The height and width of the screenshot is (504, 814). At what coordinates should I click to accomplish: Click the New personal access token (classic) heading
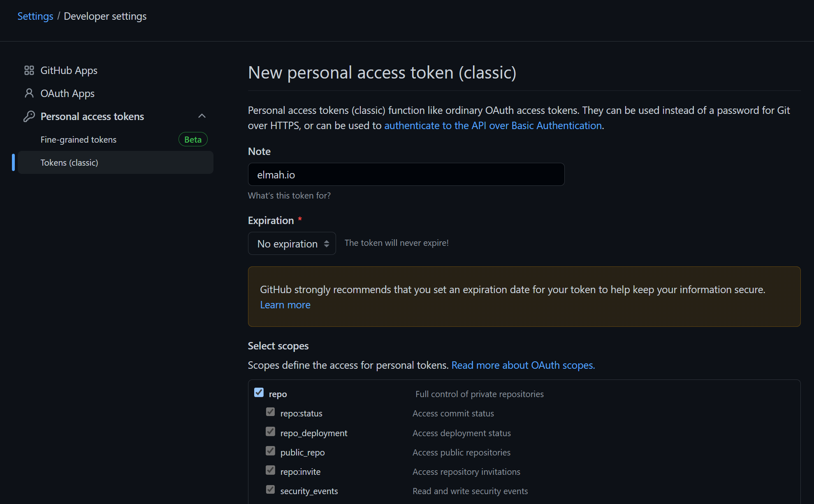382,72
